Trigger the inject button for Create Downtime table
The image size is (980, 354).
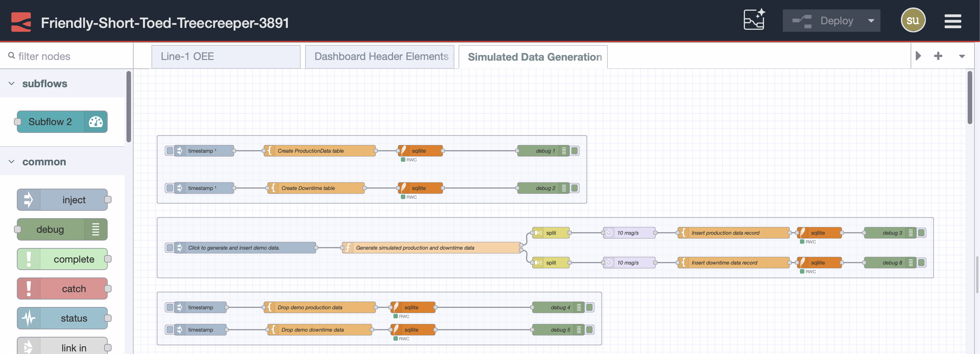170,188
